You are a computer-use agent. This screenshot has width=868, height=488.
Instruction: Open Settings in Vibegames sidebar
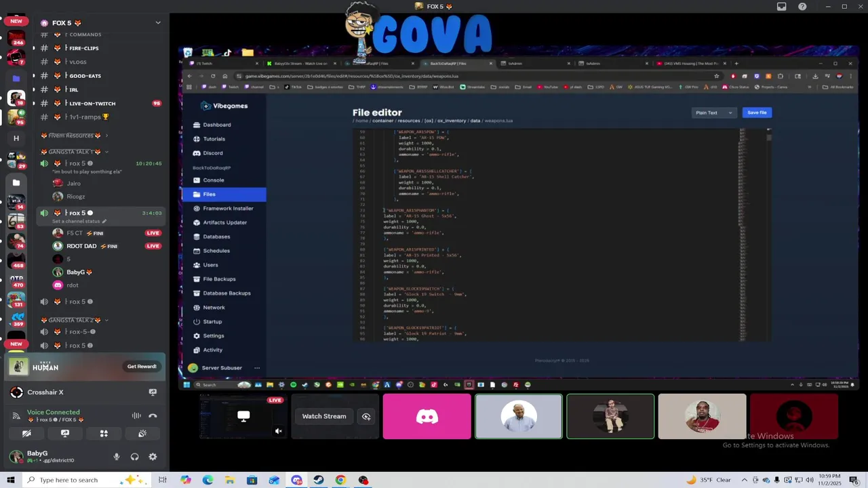point(213,335)
